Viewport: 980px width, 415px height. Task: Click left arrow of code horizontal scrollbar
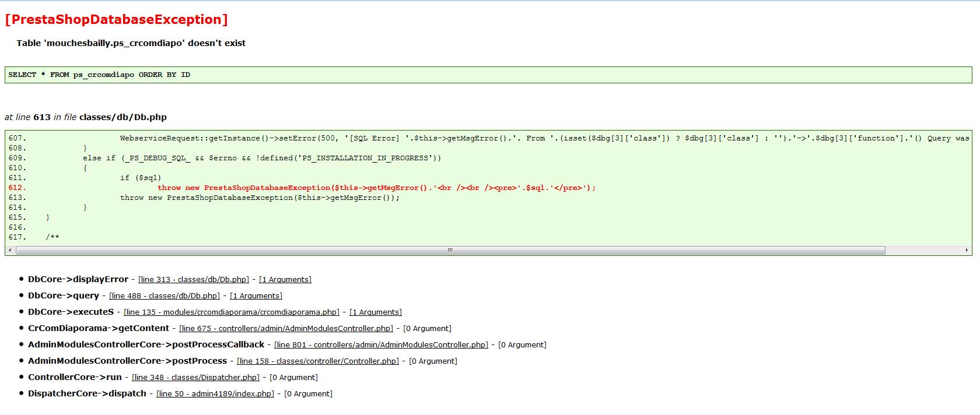(x=9, y=250)
